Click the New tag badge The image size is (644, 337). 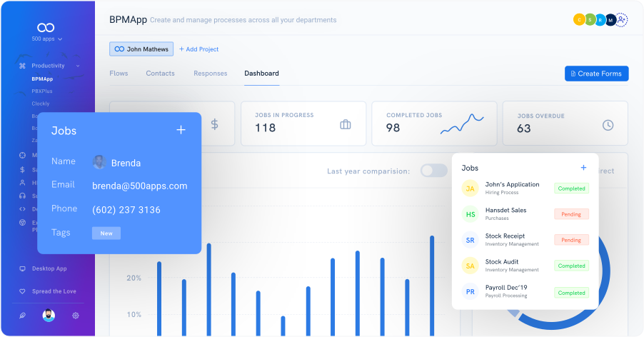click(x=106, y=233)
